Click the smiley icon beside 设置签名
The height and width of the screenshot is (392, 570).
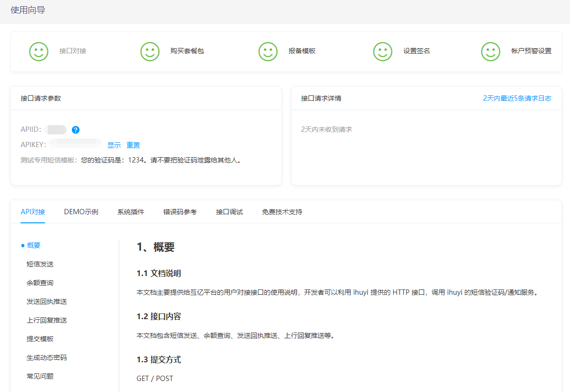[383, 51]
